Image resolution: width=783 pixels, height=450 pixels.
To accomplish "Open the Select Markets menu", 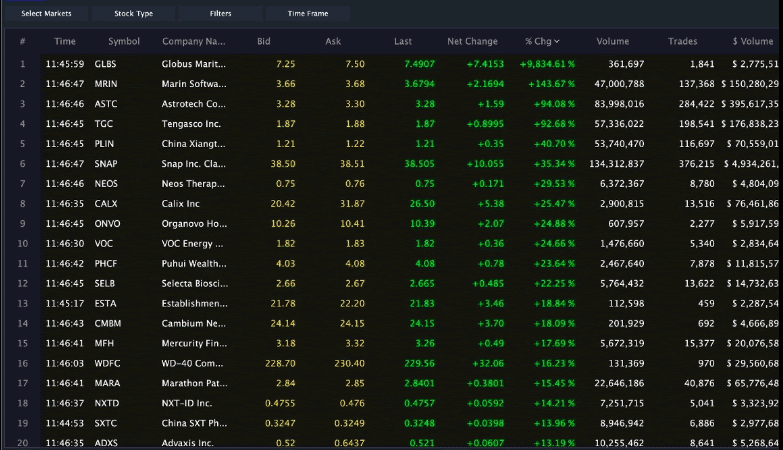I will pos(46,13).
